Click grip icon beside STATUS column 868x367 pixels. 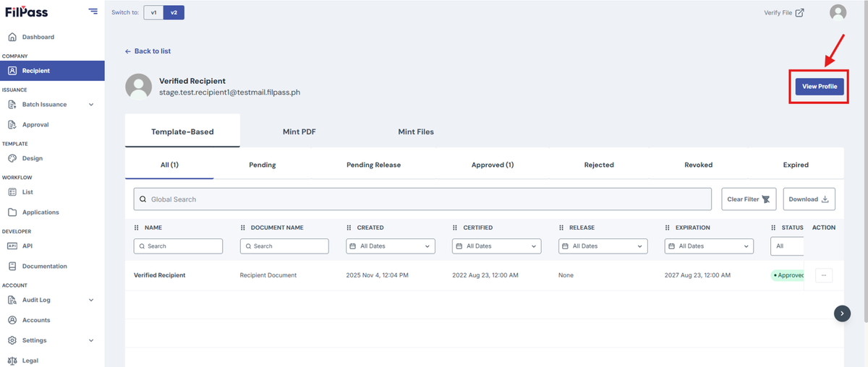[x=774, y=228]
